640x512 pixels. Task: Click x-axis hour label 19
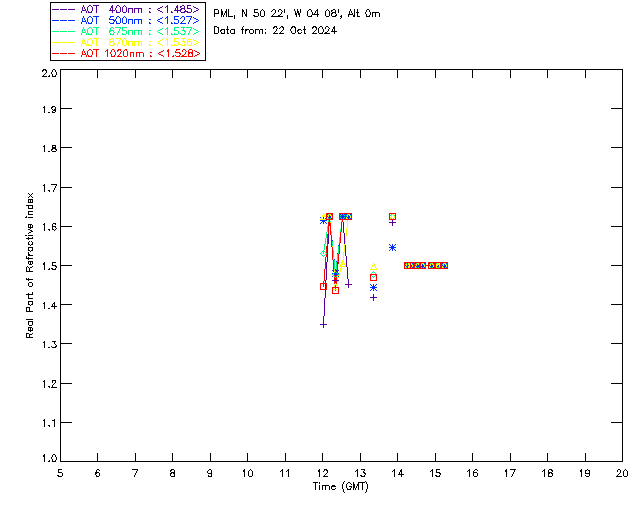click(585, 473)
